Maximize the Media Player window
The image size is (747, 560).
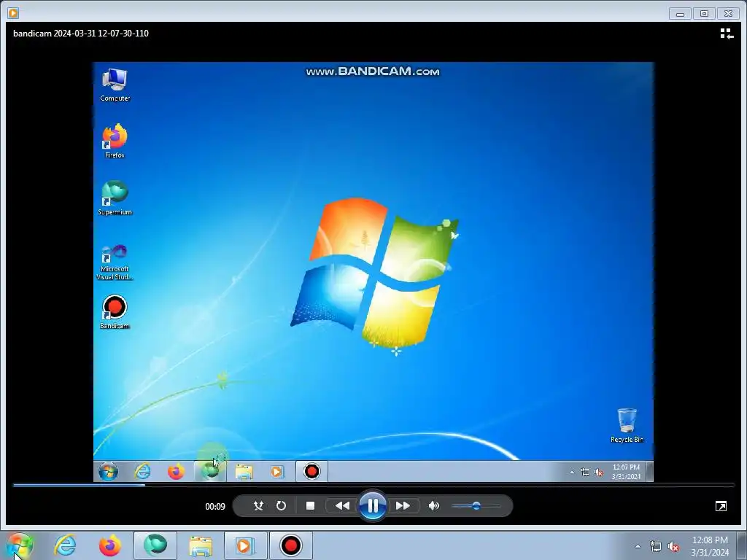(704, 13)
